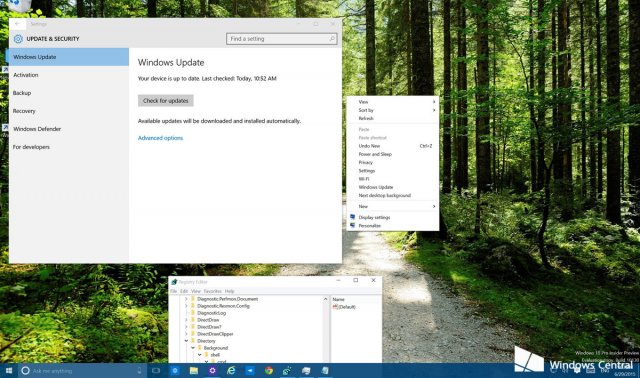Open the Help menu in Registry Editor
This screenshot has height=378, width=640.
pos(229,291)
